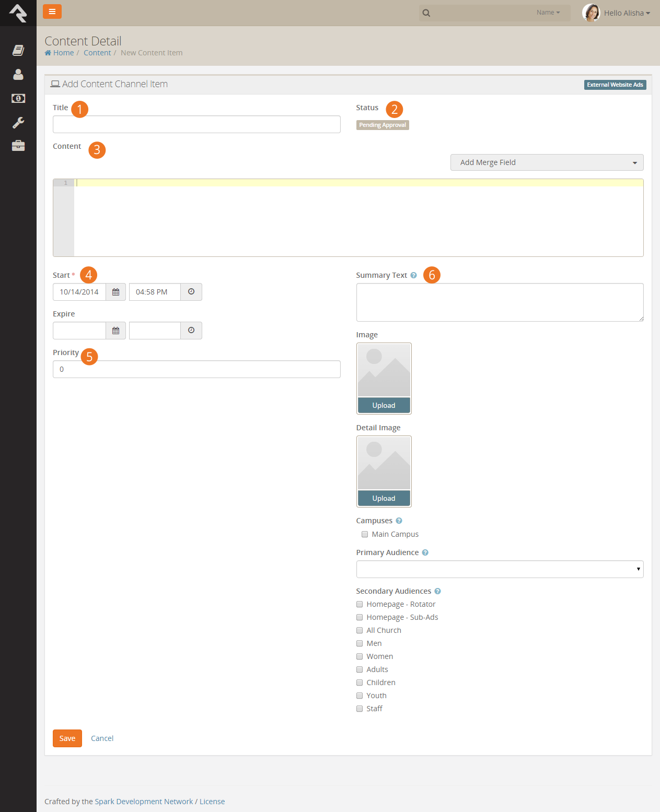Viewport: 660px width, 812px height.
Task: Click into the Title input field
Action: point(196,124)
